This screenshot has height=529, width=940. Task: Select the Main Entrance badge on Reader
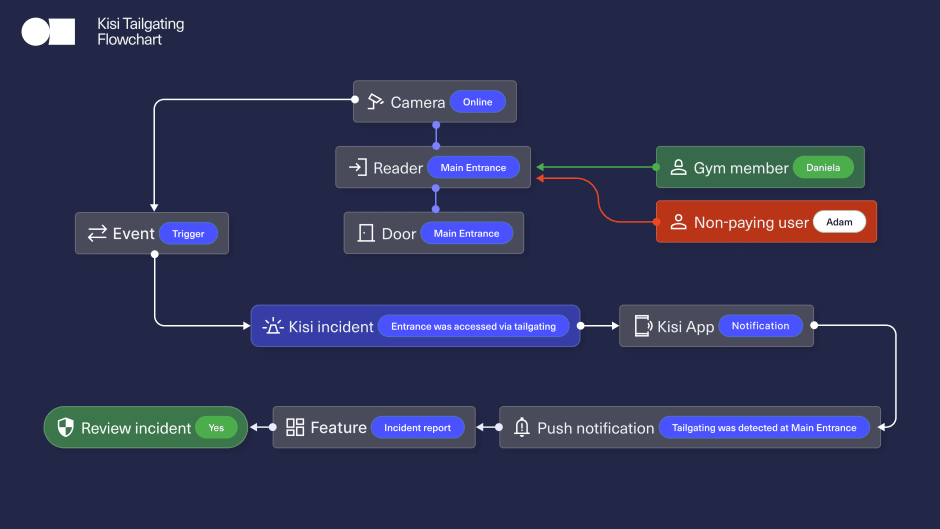point(473,167)
